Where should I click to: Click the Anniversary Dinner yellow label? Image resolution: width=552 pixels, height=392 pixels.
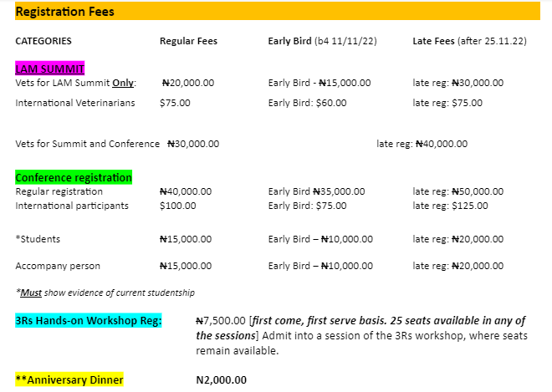point(69,379)
